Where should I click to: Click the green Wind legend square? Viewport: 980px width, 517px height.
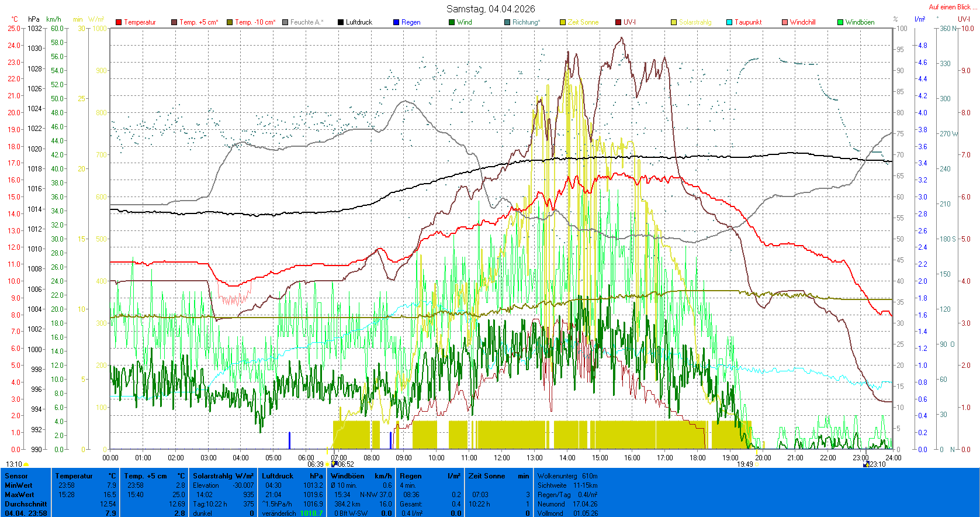tap(452, 22)
